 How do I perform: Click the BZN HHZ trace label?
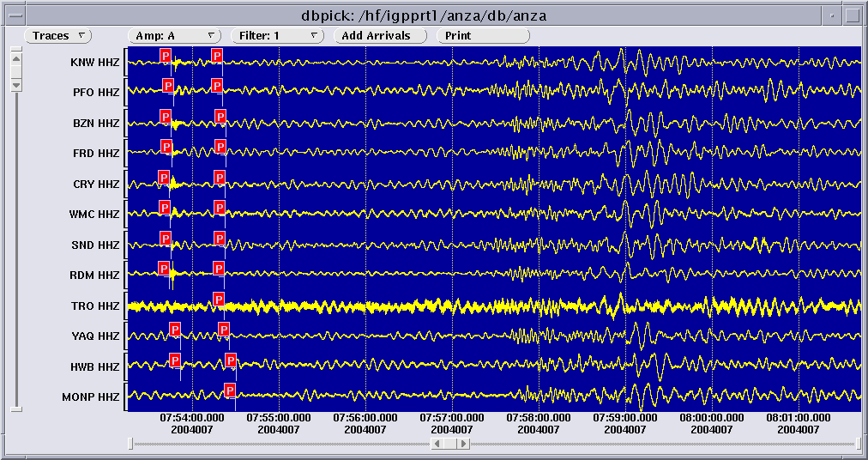point(96,123)
